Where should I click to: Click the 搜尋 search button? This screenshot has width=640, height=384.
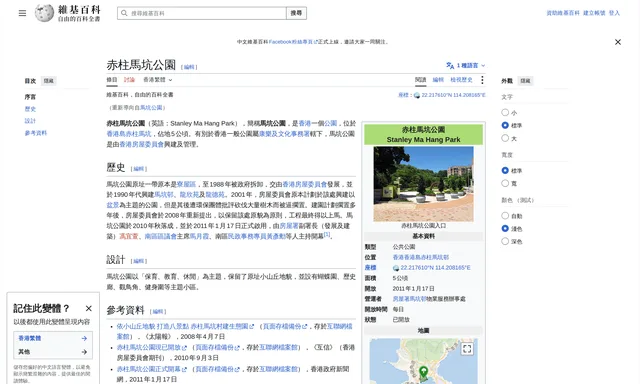[296, 13]
